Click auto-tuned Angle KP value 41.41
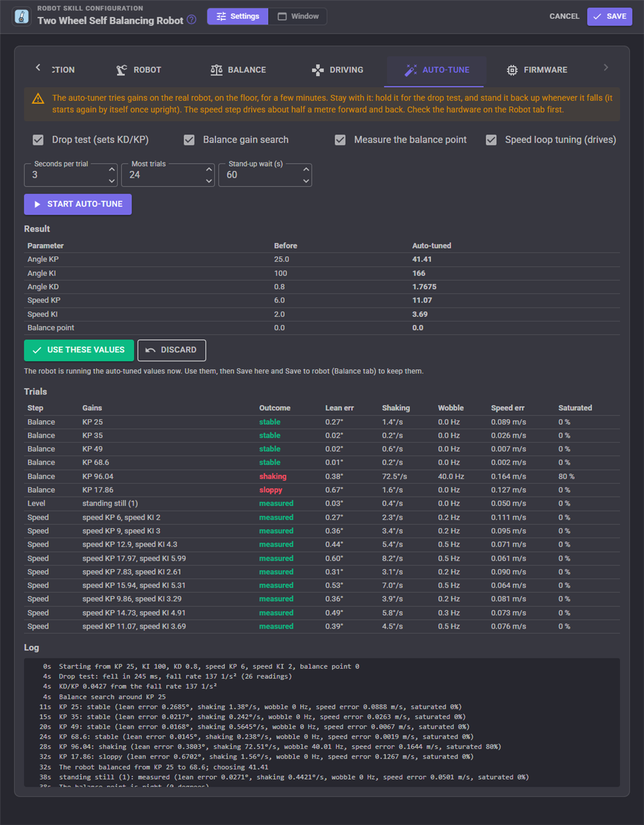This screenshot has width=644, height=825. pos(421,259)
